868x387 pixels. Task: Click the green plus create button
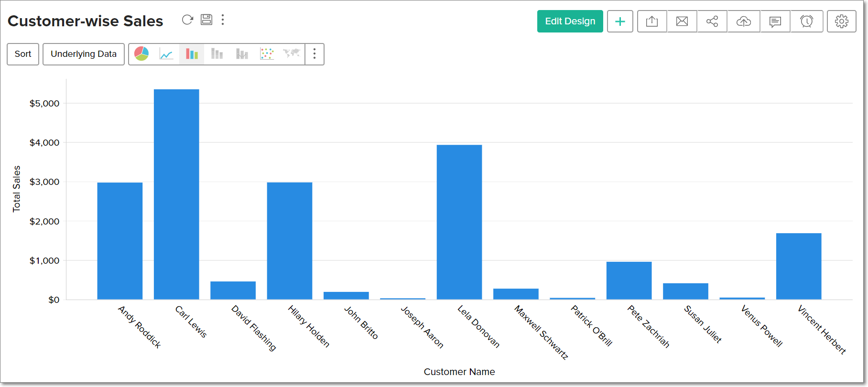pos(620,21)
